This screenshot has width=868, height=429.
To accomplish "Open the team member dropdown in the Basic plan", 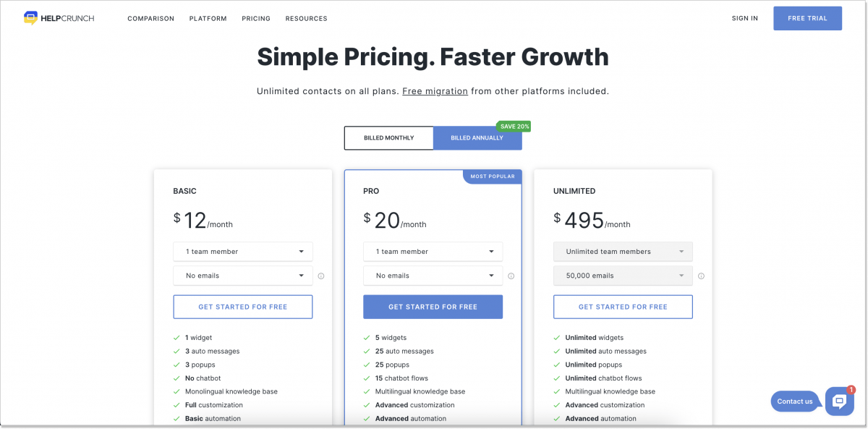I will [x=242, y=251].
